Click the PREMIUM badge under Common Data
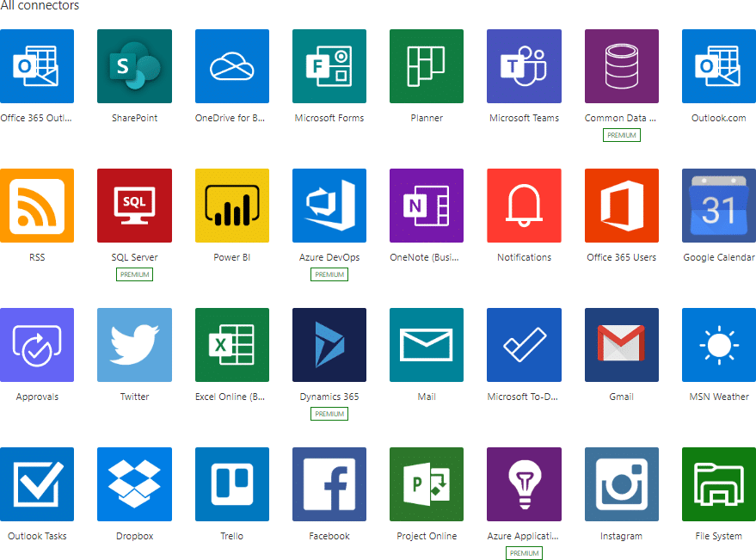756x560 pixels. point(622,135)
